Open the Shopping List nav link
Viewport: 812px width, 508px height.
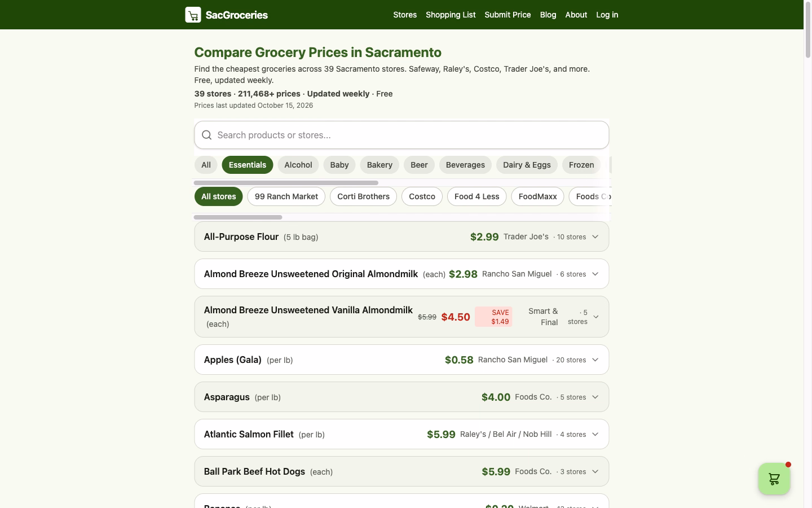[451, 15]
